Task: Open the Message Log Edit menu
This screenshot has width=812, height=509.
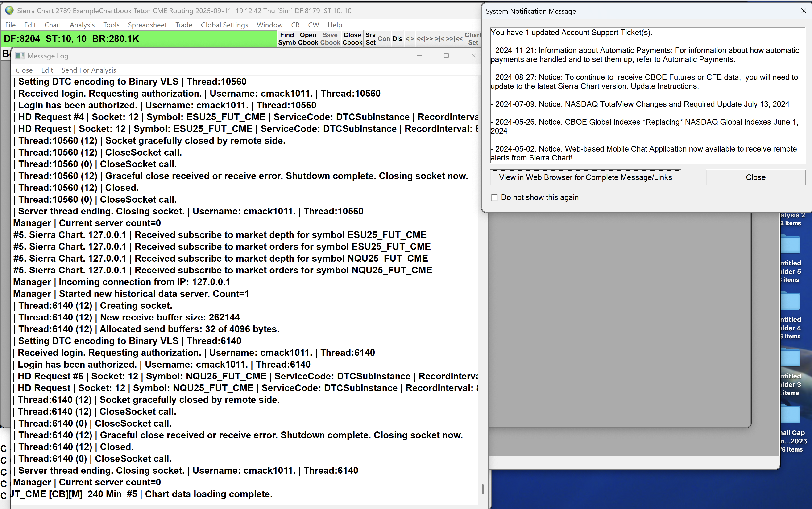Action: (x=47, y=70)
